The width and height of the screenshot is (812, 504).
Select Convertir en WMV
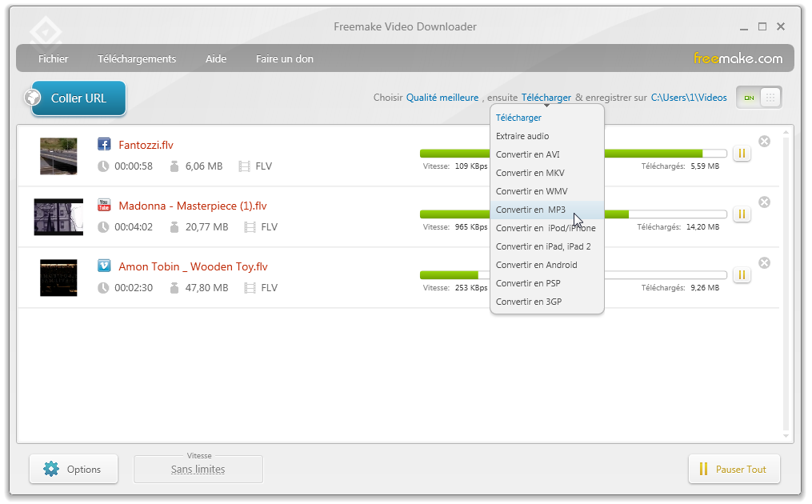[x=547, y=191]
